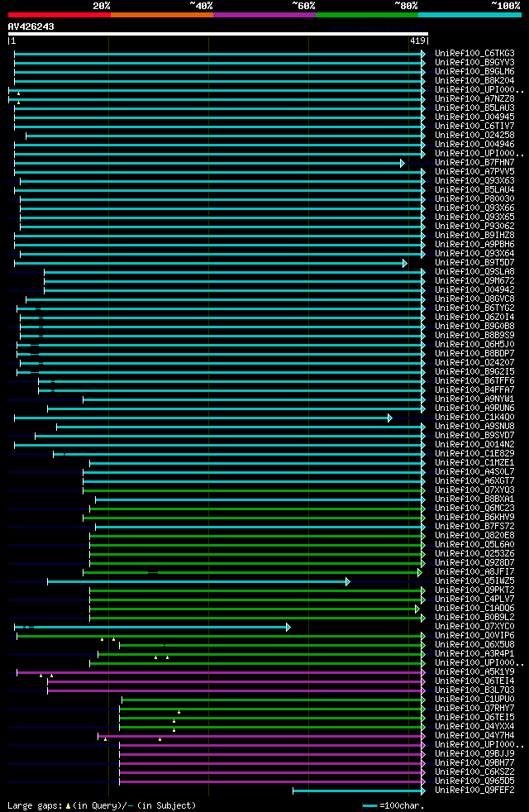Open the UniRef100_B9GYV3 hit
This screenshot has width=529, height=812.
(474, 63)
